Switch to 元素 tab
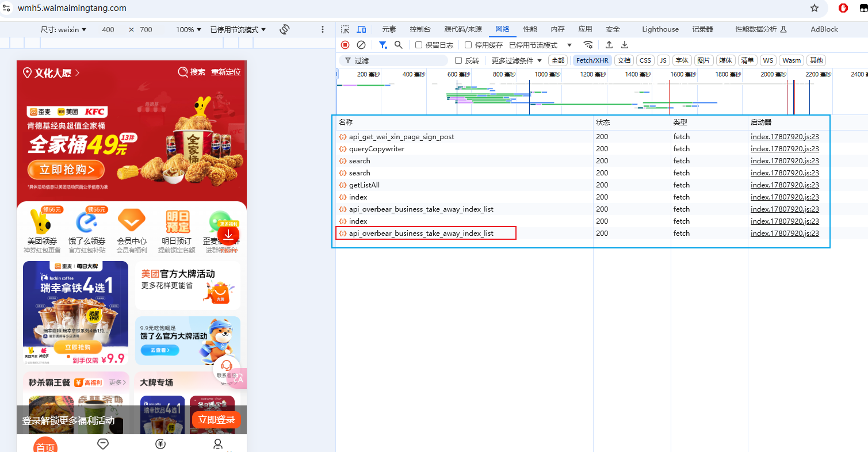 click(389, 29)
